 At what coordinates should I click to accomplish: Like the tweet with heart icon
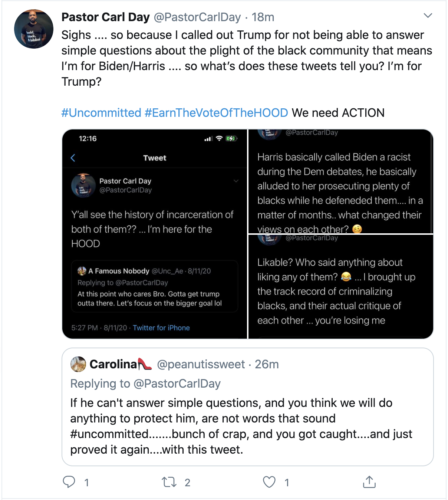click(269, 482)
